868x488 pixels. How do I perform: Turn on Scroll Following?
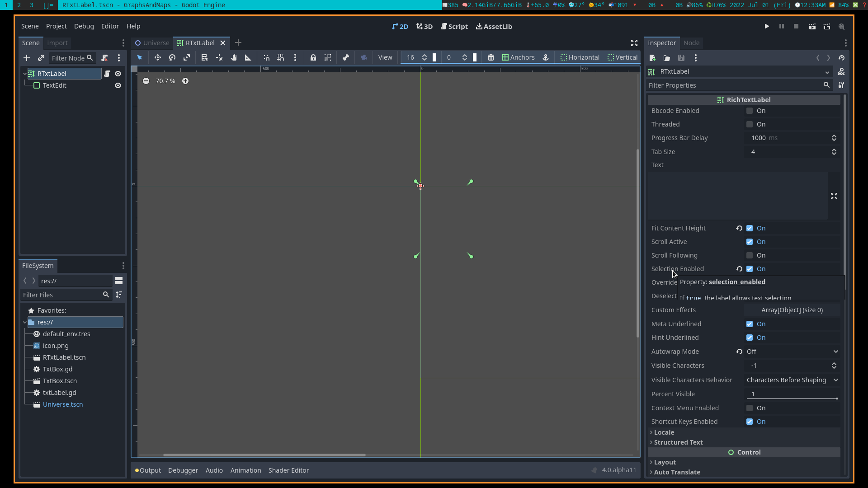point(750,255)
